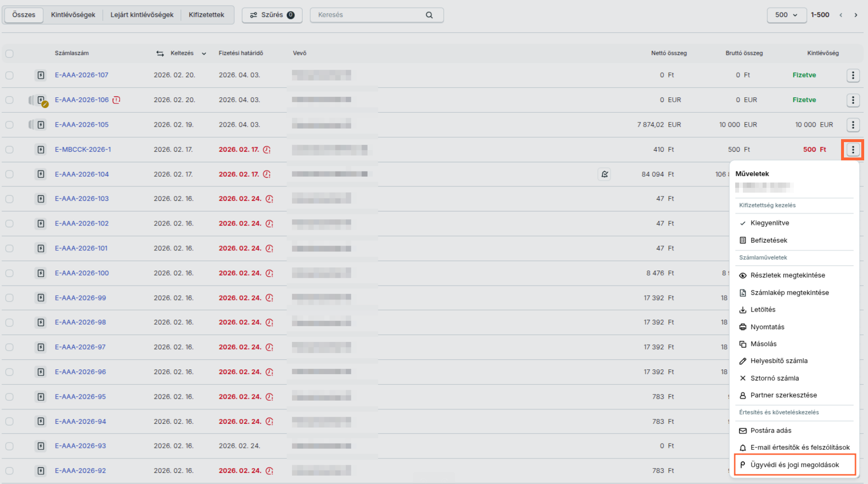Open the Szűrés filter panel
Image resolution: width=868 pixels, height=484 pixels.
click(x=272, y=15)
